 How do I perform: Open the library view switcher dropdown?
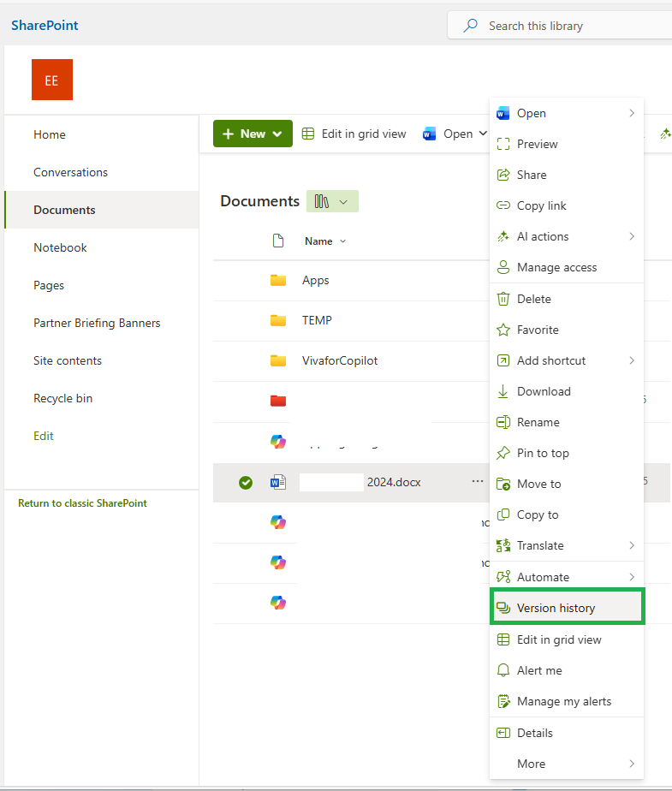(x=332, y=201)
